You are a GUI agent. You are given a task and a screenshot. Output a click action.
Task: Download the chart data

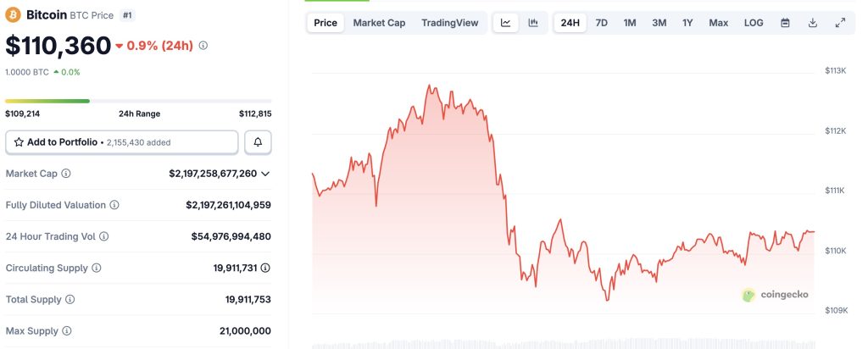tap(813, 23)
